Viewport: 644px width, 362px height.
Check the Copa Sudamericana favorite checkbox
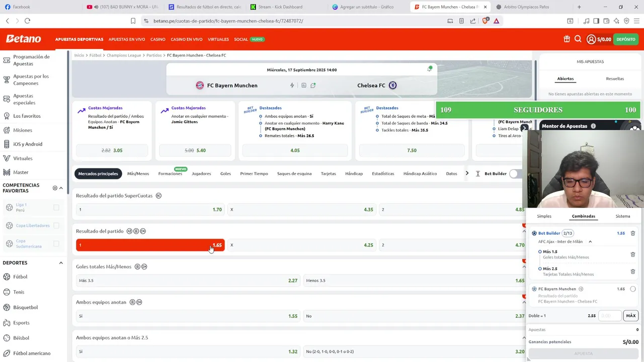(x=56, y=244)
